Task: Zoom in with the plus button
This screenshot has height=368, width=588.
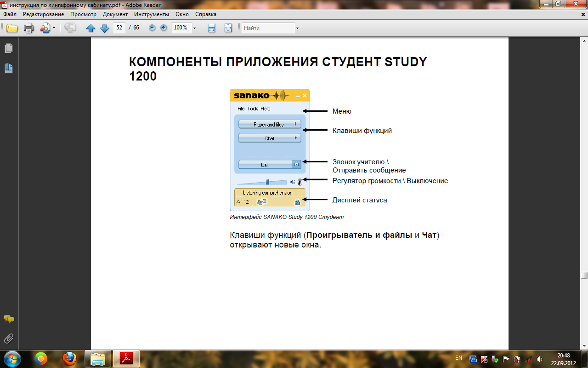Action: 164,28
